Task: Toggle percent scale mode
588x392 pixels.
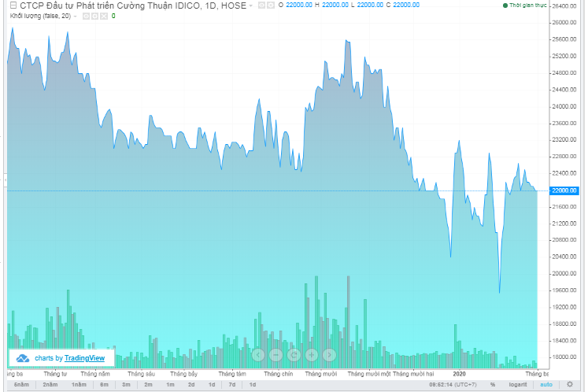Action: click(x=493, y=384)
